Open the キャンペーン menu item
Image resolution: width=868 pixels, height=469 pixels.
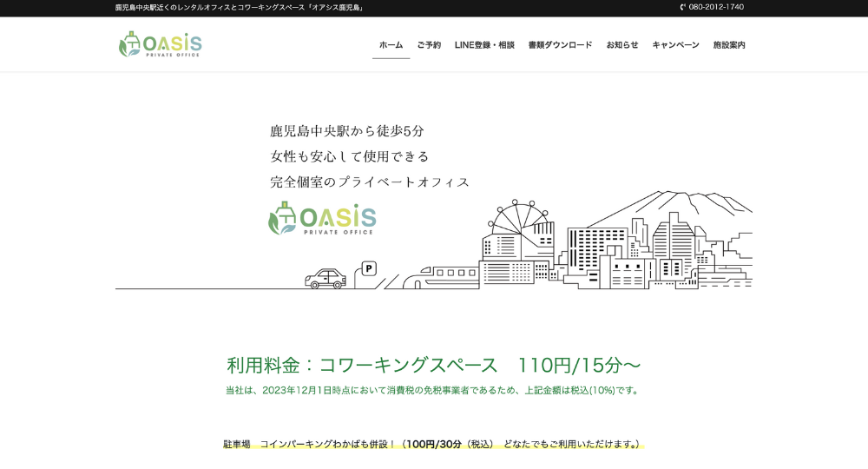click(675, 45)
